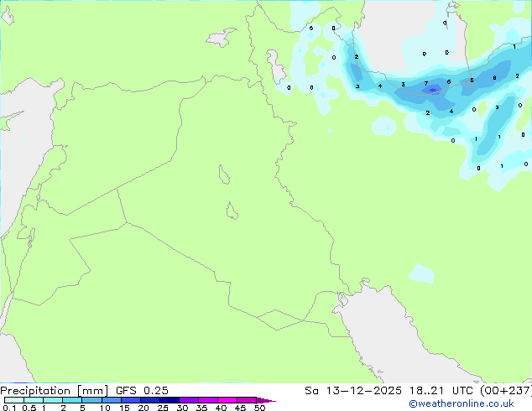
Task: Click the 20–25 mm legend color swatch
Action: pyautogui.click(x=150, y=400)
